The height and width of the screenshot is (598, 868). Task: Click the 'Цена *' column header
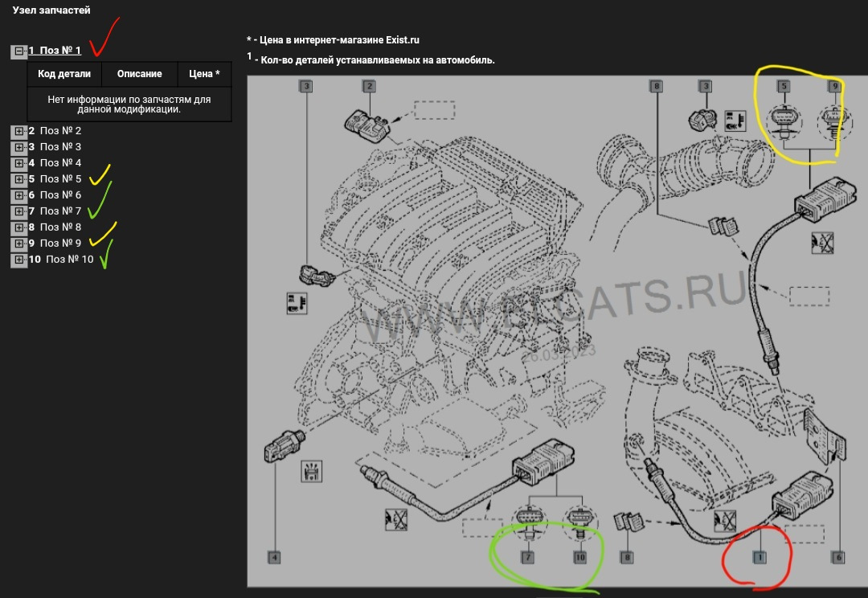click(204, 74)
